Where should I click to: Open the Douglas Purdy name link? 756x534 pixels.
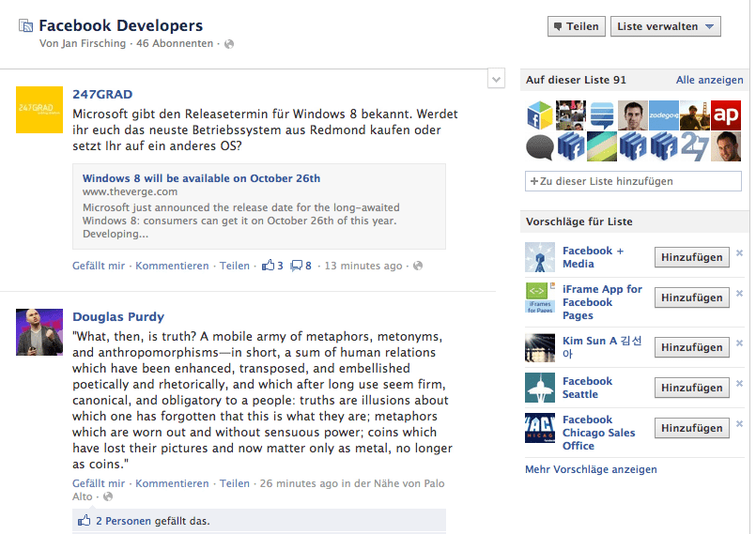point(118,316)
